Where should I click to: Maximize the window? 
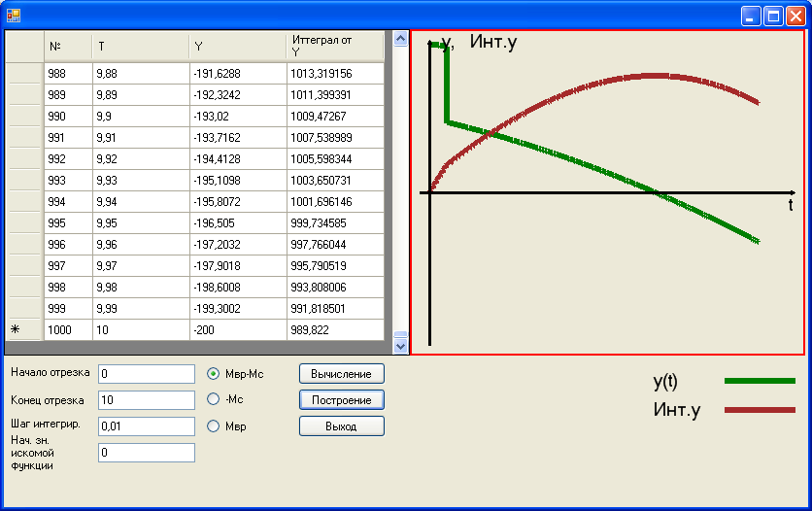coord(773,17)
